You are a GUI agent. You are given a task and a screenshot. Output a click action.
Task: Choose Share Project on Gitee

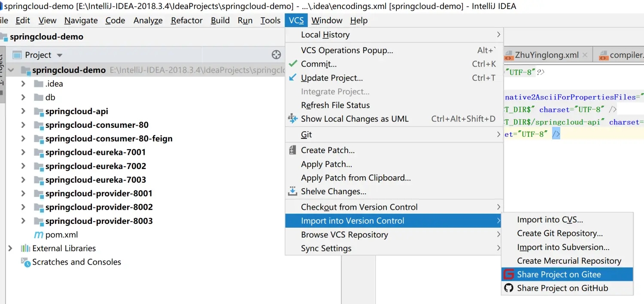pos(567,274)
